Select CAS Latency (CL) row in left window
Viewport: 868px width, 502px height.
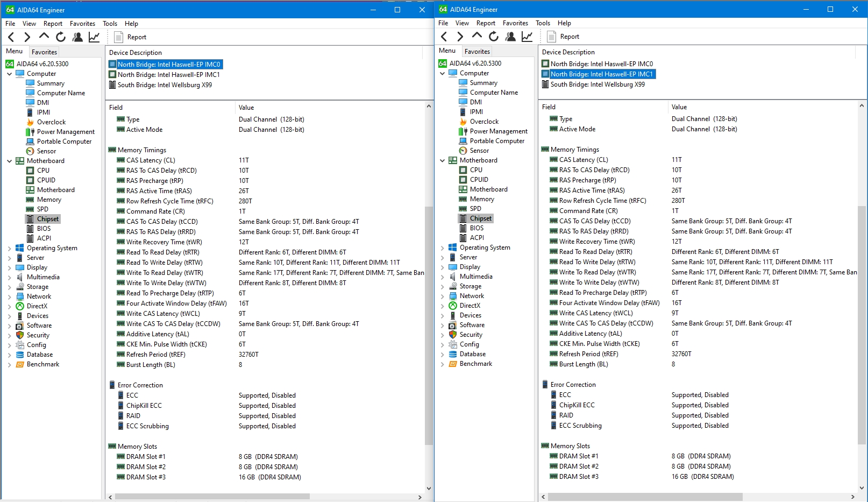[266, 160]
